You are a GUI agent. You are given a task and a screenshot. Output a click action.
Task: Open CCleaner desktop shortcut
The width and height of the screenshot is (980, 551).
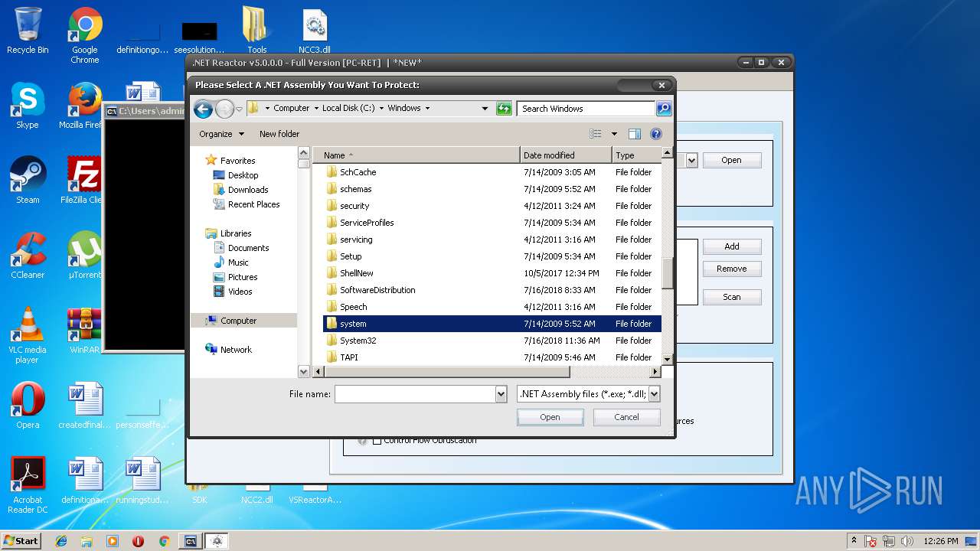point(28,256)
